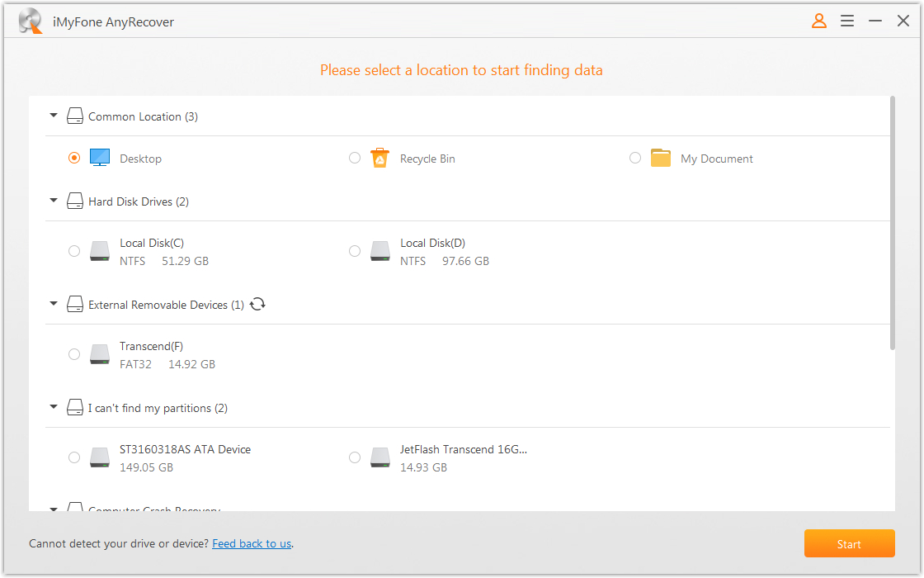Select the ST3160318AS ATA Device radio button
The width and height of the screenshot is (924, 578).
tap(74, 457)
